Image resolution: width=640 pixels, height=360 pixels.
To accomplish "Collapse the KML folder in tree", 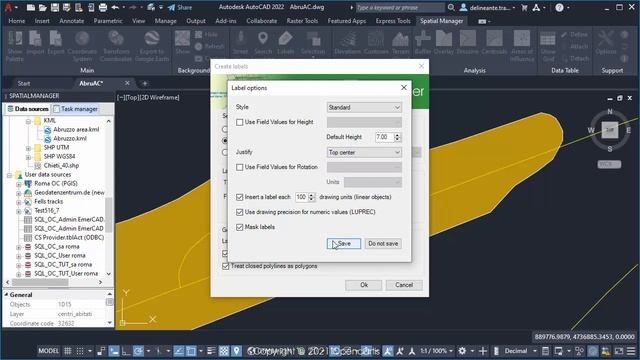I will tap(28, 121).
